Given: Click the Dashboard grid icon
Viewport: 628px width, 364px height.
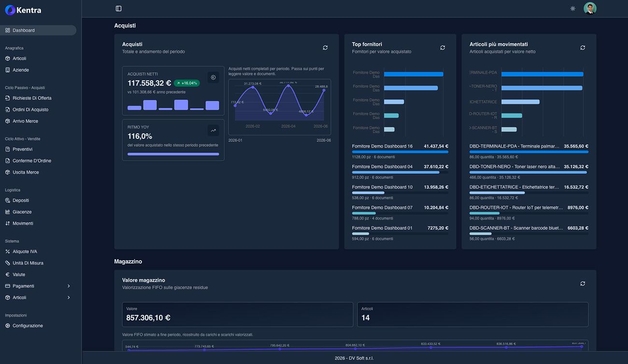Looking at the screenshot, I should tap(8, 30).
